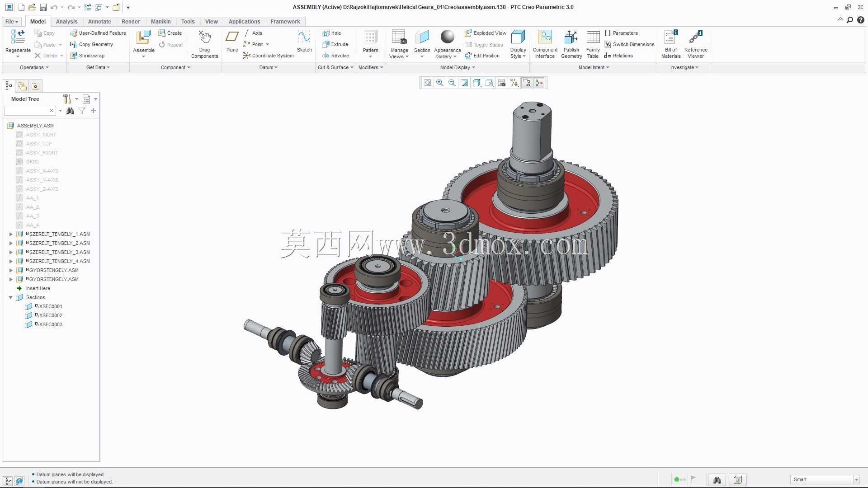Screen dimensions: 868x488
Task: Select the Drag Components tool
Action: (x=204, y=44)
